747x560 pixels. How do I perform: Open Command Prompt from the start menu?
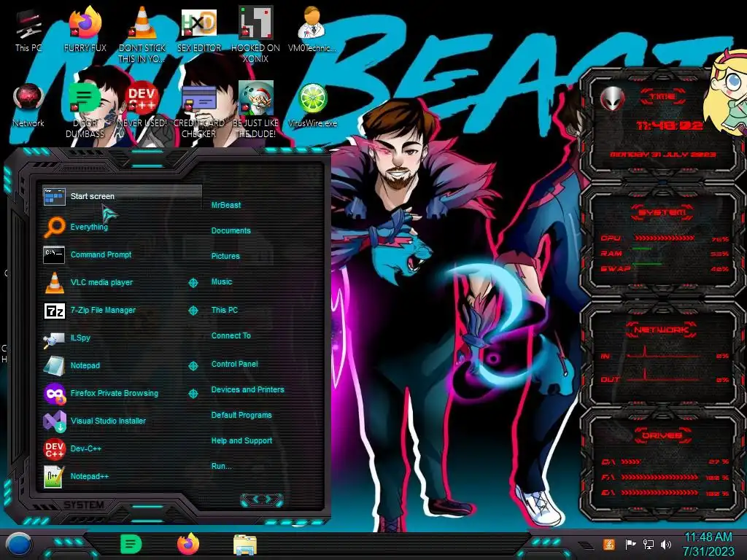coord(101,254)
